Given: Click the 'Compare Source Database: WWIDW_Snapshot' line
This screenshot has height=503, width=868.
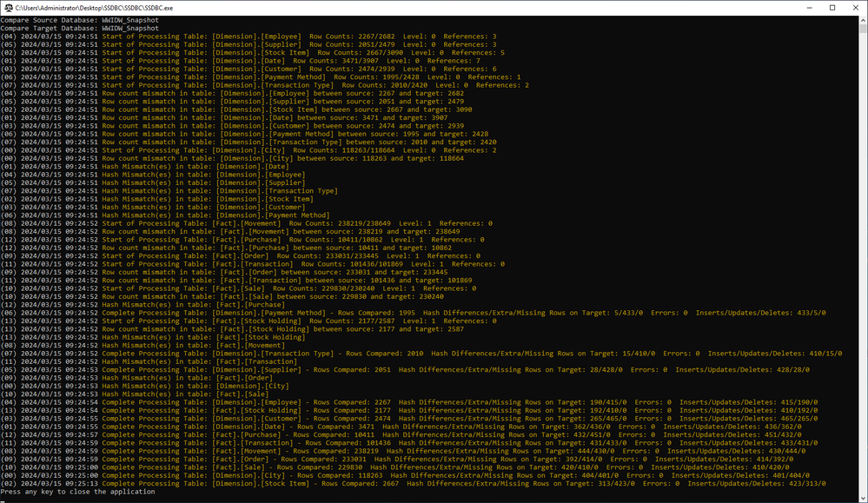Looking at the screenshot, I should [x=80, y=20].
